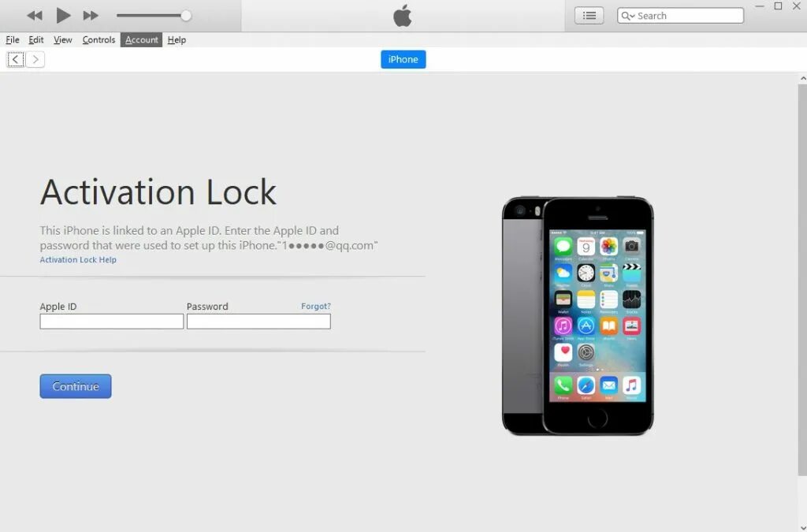The image size is (807, 532).
Task: Open the File menu
Action: [x=13, y=39]
